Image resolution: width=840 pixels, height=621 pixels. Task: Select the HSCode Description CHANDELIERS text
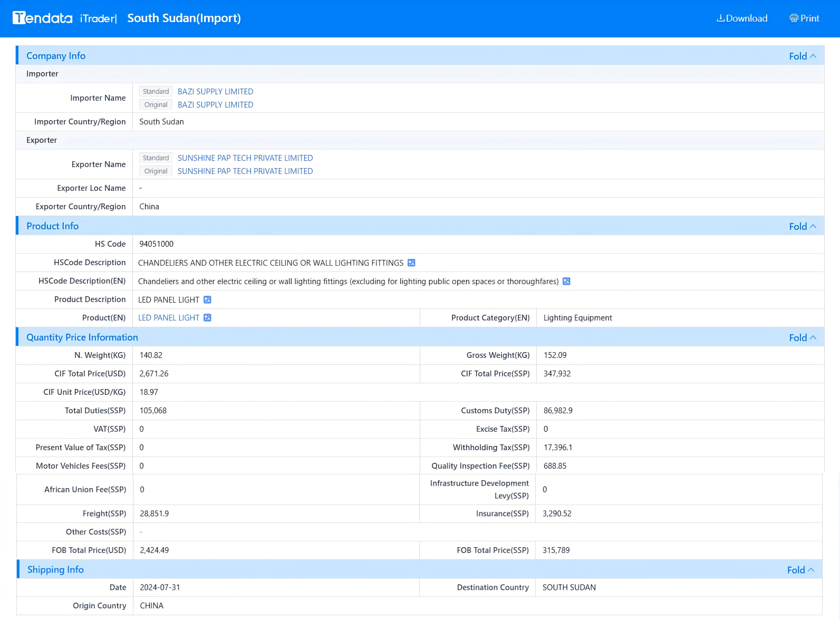[271, 263]
